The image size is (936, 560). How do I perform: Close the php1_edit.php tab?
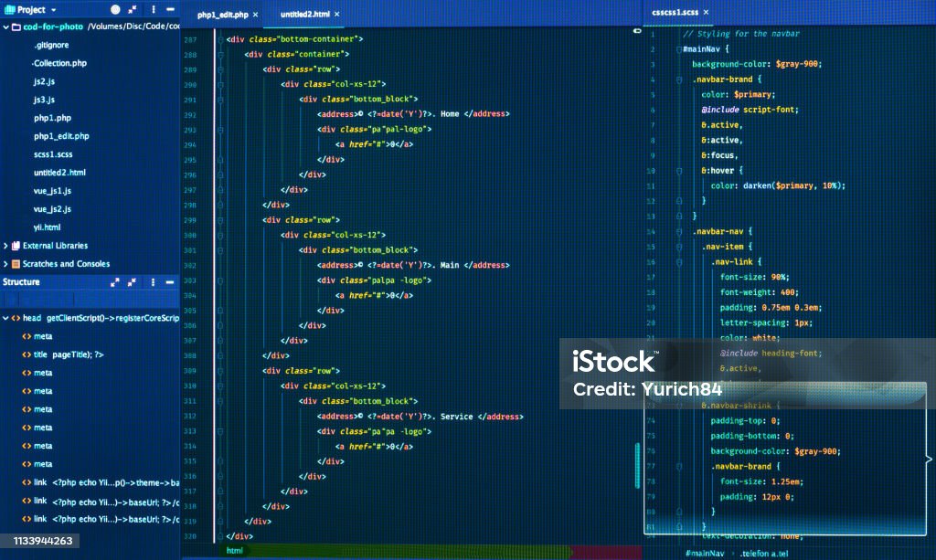pos(256,15)
